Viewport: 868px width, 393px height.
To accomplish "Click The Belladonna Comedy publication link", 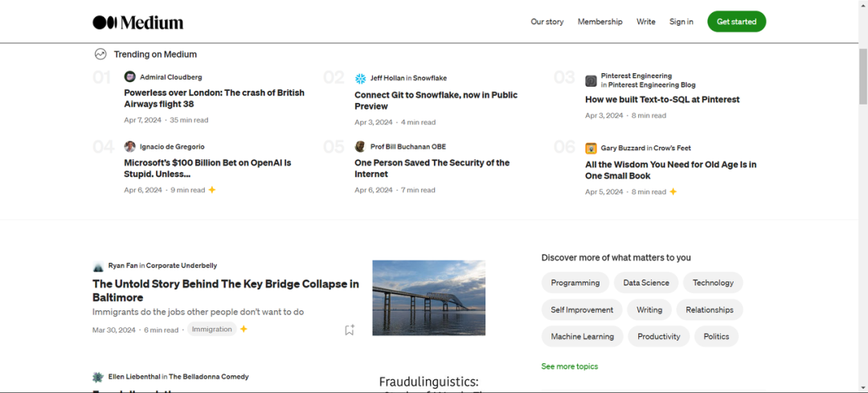I will pos(209,377).
